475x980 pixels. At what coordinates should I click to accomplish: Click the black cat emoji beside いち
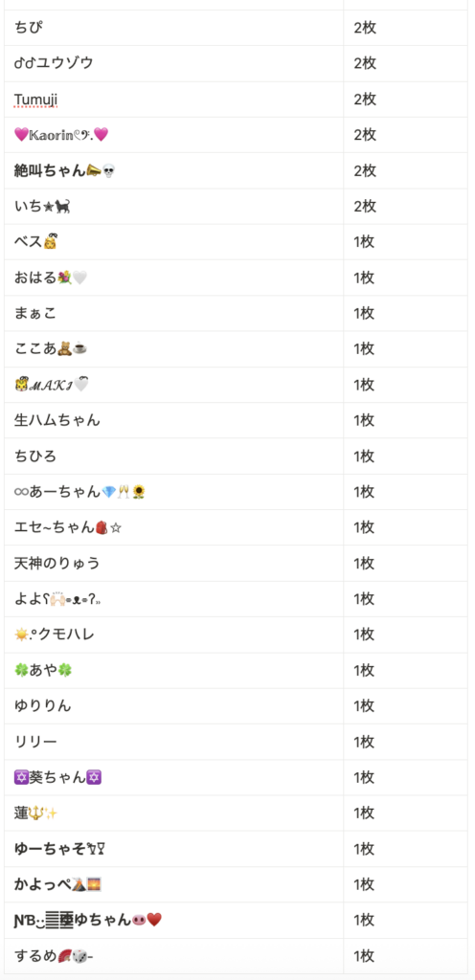[x=63, y=206]
